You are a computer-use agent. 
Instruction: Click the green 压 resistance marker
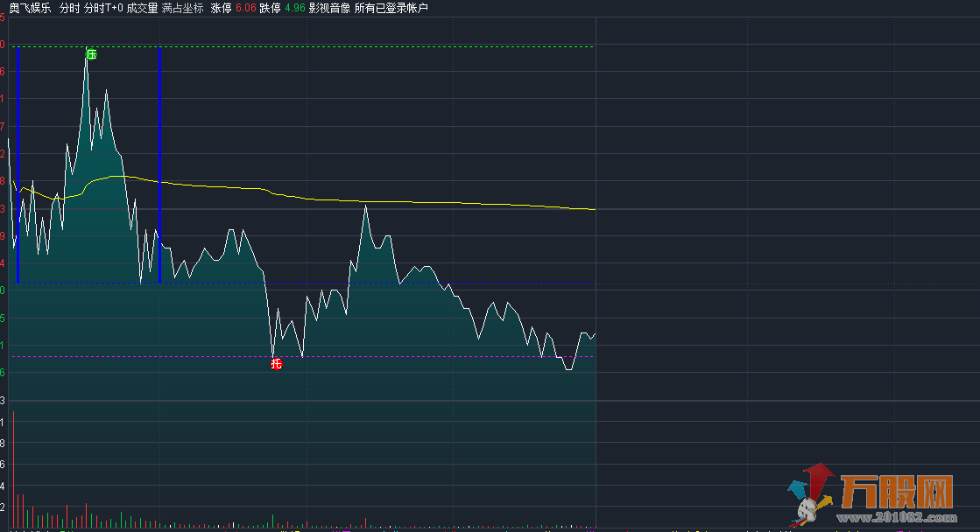click(91, 55)
